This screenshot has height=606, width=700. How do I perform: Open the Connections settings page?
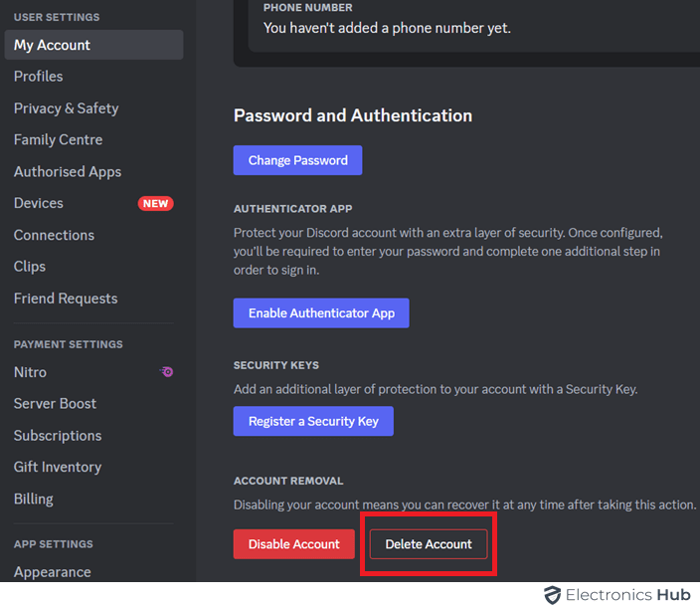[x=54, y=235]
